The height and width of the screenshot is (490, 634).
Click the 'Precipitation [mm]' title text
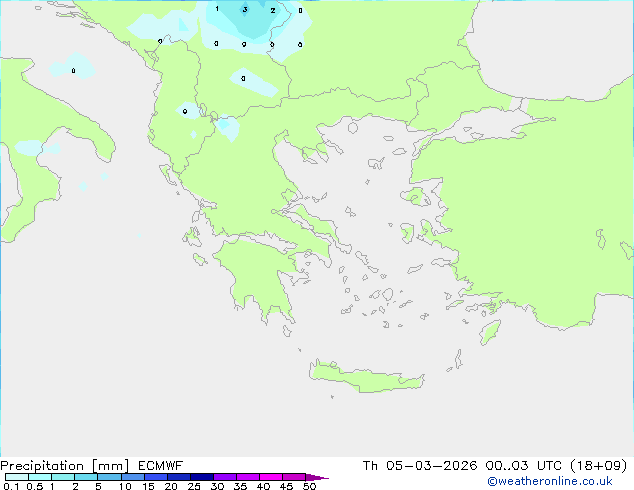(65, 466)
